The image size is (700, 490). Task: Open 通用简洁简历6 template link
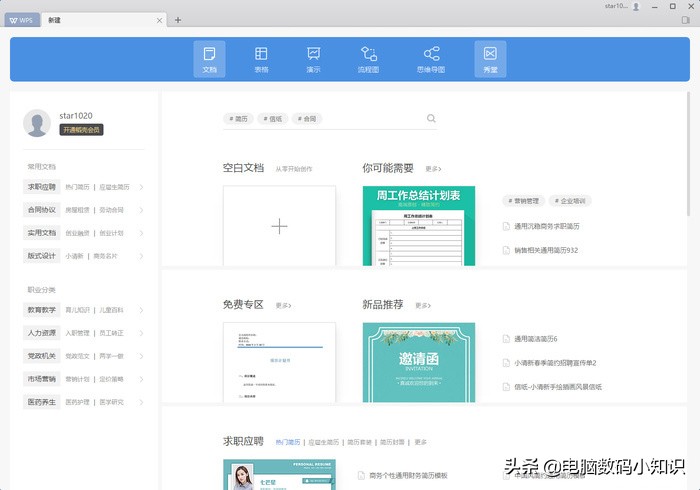536,339
